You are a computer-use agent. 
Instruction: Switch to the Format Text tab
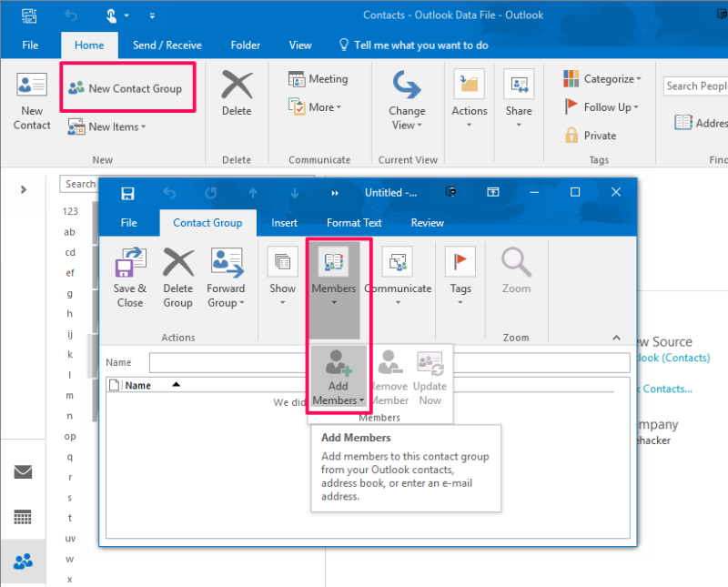(353, 222)
